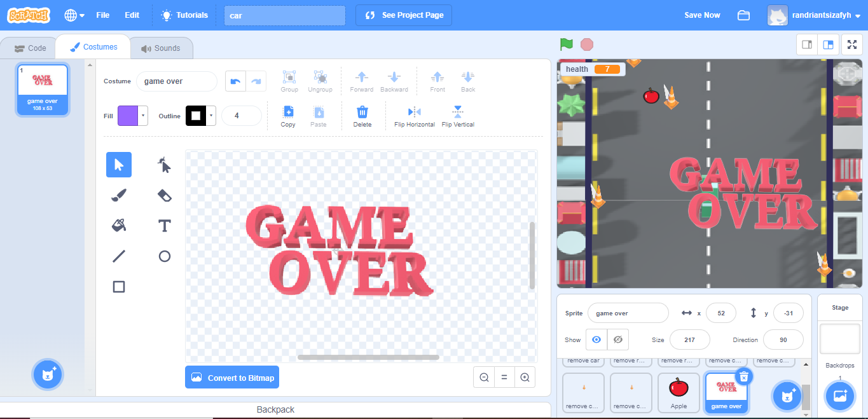Click Flip Horizontal in the paint toolbar
868x419 pixels.
point(414,116)
